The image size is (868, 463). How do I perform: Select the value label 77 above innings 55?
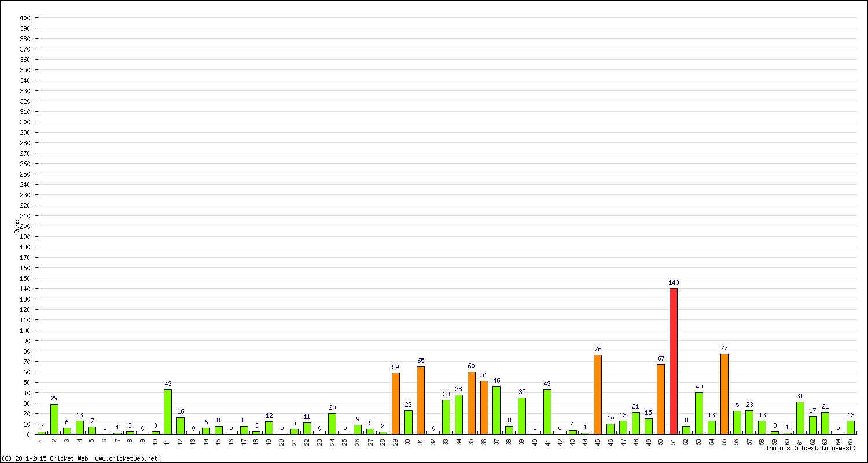724,348
